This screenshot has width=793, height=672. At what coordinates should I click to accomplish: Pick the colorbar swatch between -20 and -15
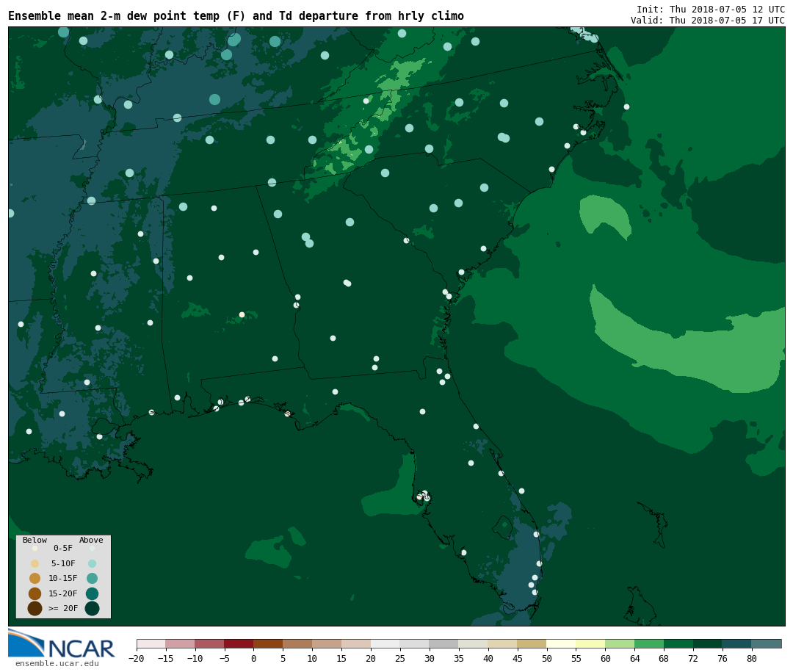pyautogui.click(x=151, y=643)
